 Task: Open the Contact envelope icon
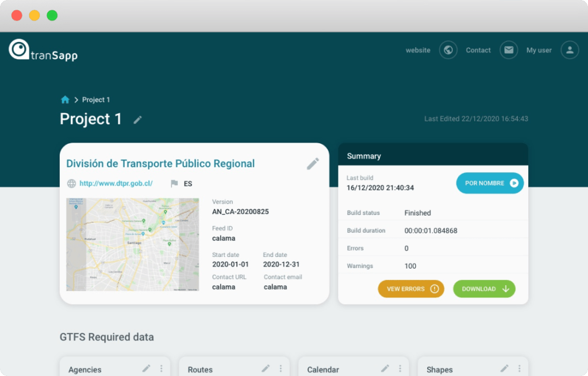point(508,50)
